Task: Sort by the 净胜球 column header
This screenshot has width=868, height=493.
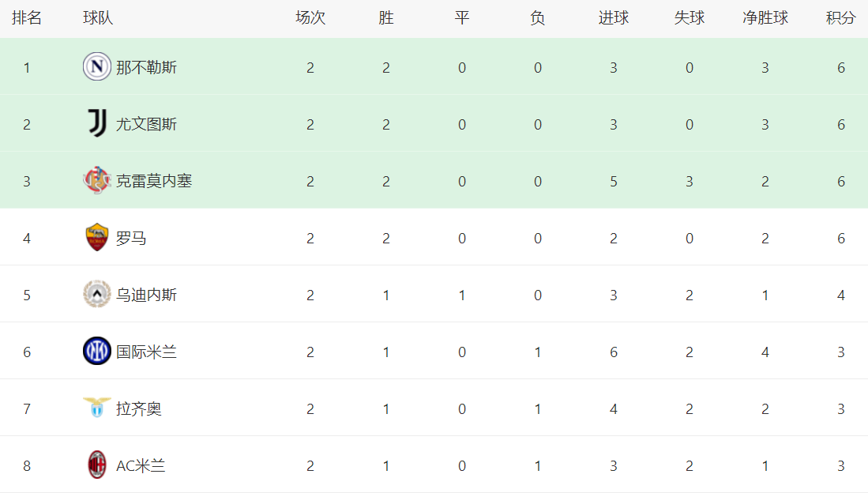Action: pyautogui.click(x=765, y=18)
